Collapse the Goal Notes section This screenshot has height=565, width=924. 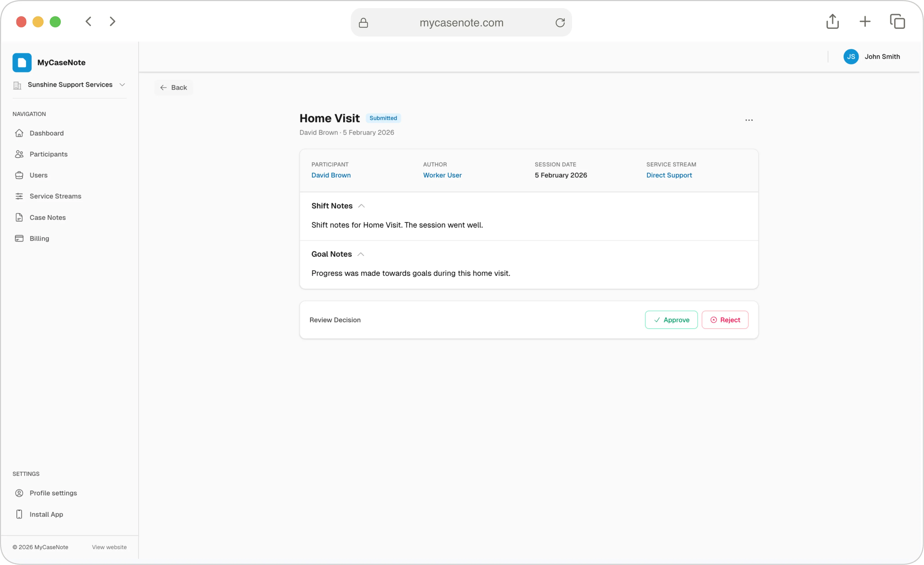360,254
